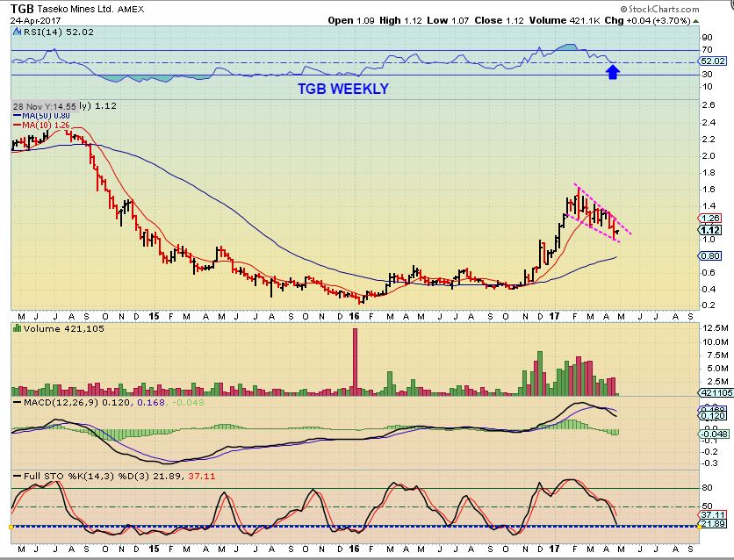Click the 1.26 MA price tag on axis
This screenshot has width=734, height=560.
(x=710, y=218)
